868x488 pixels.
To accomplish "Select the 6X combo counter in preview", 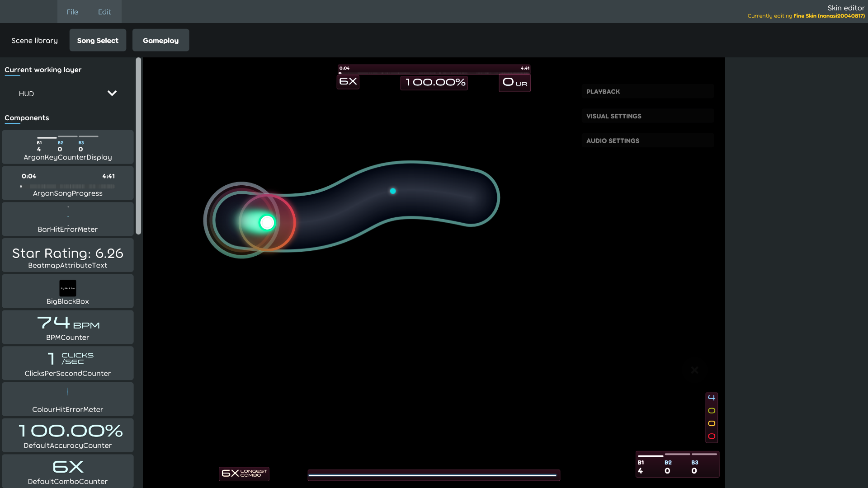I will (348, 82).
